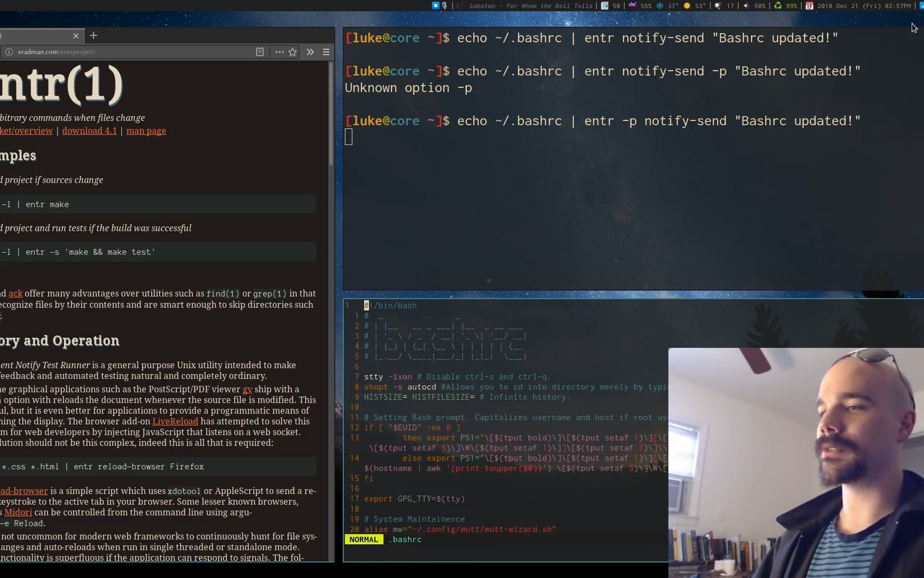Image resolution: width=924 pixels, height=578 pixels.
Task: Click the 'make && make test' code example
Action: pyautogui.click(x=158, y=252)
